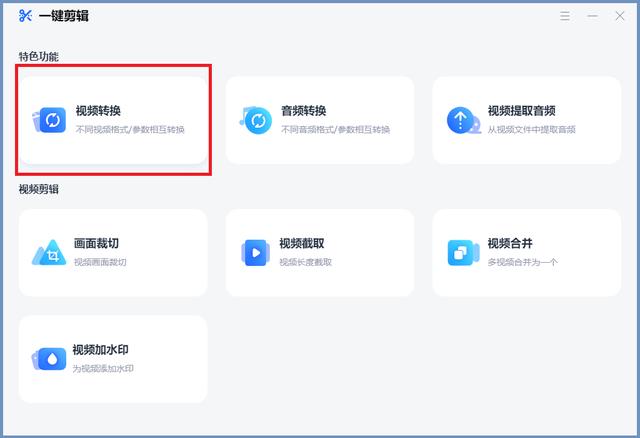The width and height of the screenshot is (640, 438).
Task: Click the 一键剪辑 scissors logo icon
Action: pos(25,16)
